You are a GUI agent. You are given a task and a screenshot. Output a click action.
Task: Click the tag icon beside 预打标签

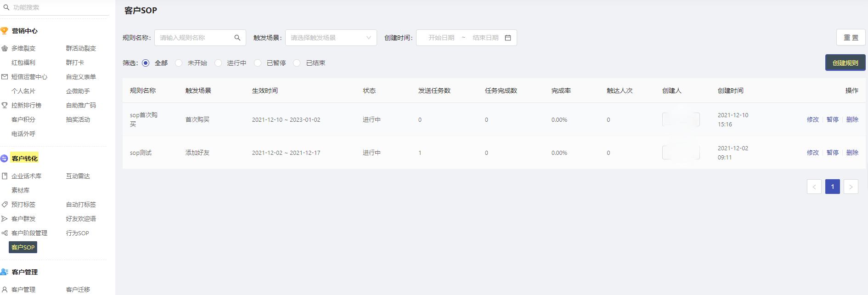5,204
